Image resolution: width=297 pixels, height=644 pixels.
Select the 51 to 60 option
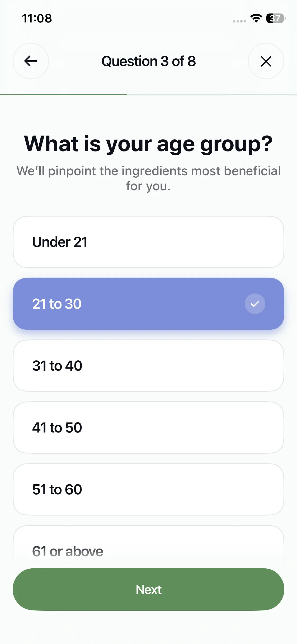(x=148, y=489)
